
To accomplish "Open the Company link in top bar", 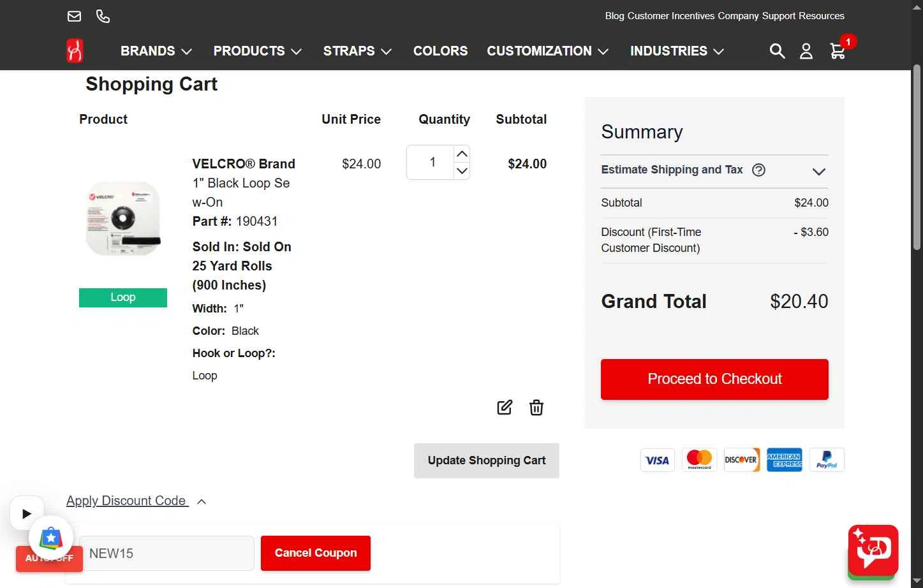I will pyautogui.click(x=739, y=16).
